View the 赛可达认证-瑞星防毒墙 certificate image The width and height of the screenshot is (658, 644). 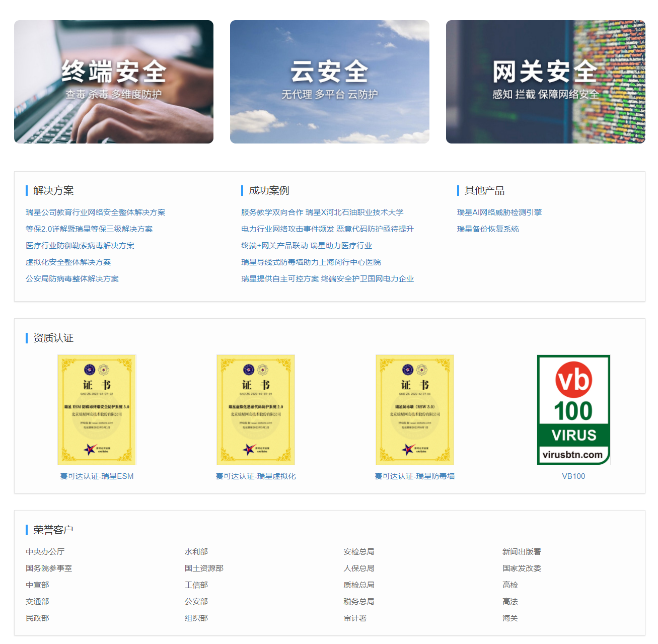click(x=414, y=409)
